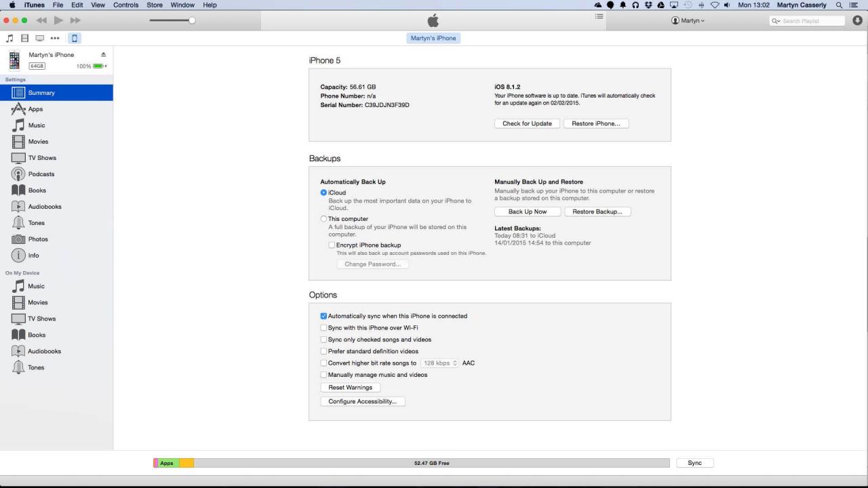Click the iPhone thumbnail in sidebar header
The image size is (868, 488).
(x=14, y=60)
